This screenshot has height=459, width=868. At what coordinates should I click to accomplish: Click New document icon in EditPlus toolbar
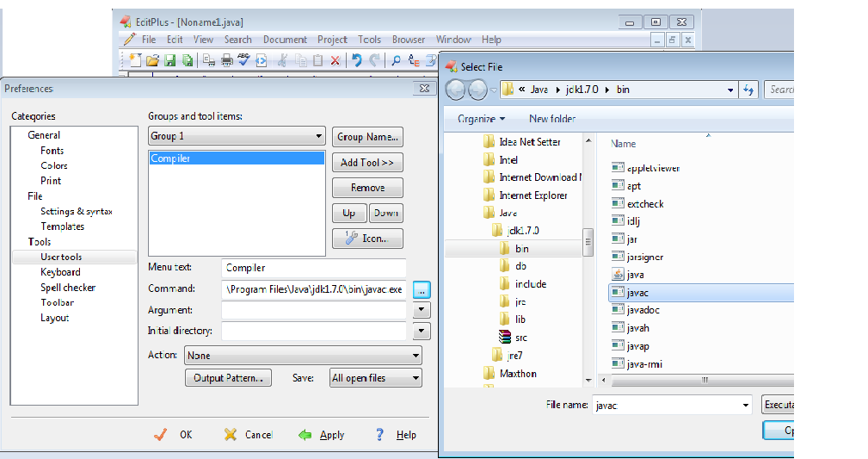[136, 60]
